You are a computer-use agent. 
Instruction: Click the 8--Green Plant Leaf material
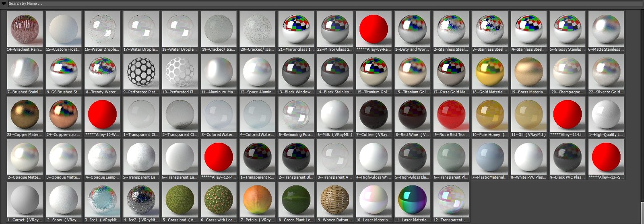[296, 200]
